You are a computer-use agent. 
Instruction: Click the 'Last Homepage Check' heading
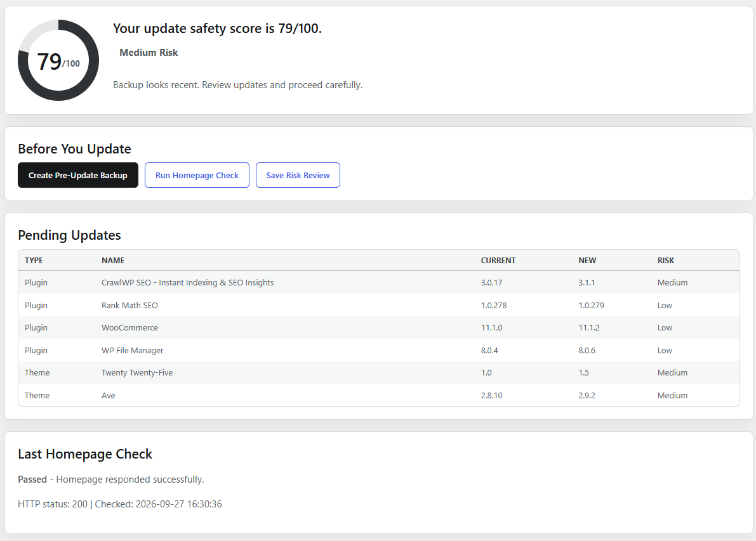(85, 454)
